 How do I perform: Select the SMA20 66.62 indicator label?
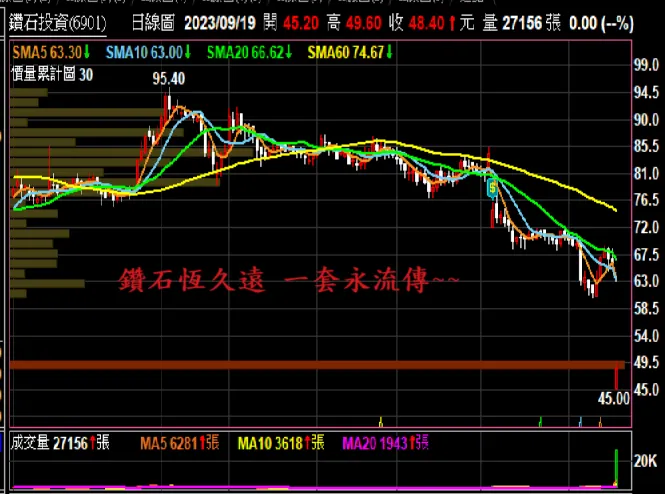tap(249, 53)
